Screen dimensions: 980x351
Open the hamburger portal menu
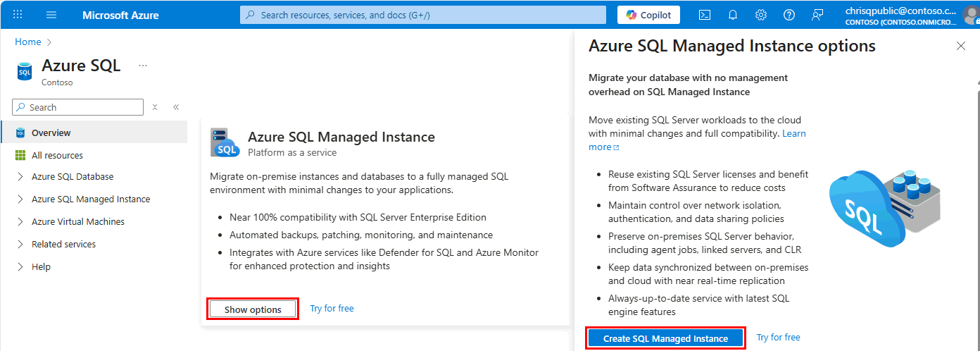(51, 15)
